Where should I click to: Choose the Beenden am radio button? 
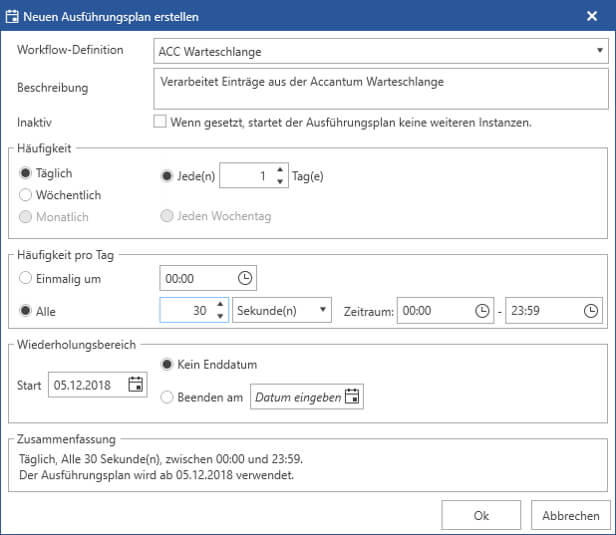(x=167, y=397)
